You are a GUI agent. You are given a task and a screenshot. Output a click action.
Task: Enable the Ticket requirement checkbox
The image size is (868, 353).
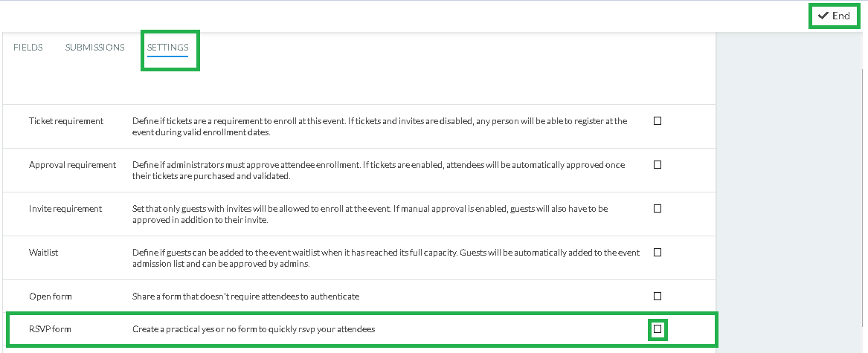tap(657, 120)
